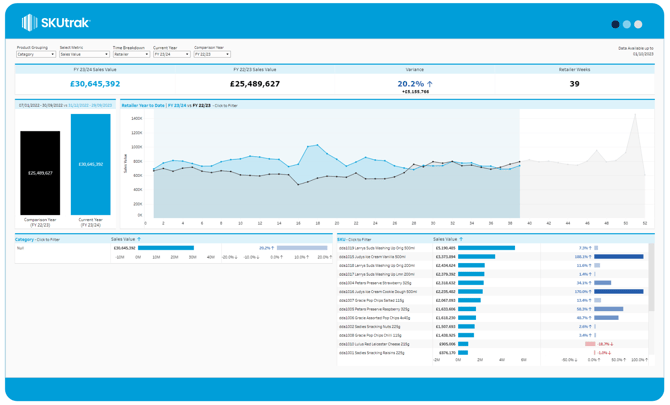
Task: Click the FY 23/24 sales value £30,645,392
Action: point(95,84)
